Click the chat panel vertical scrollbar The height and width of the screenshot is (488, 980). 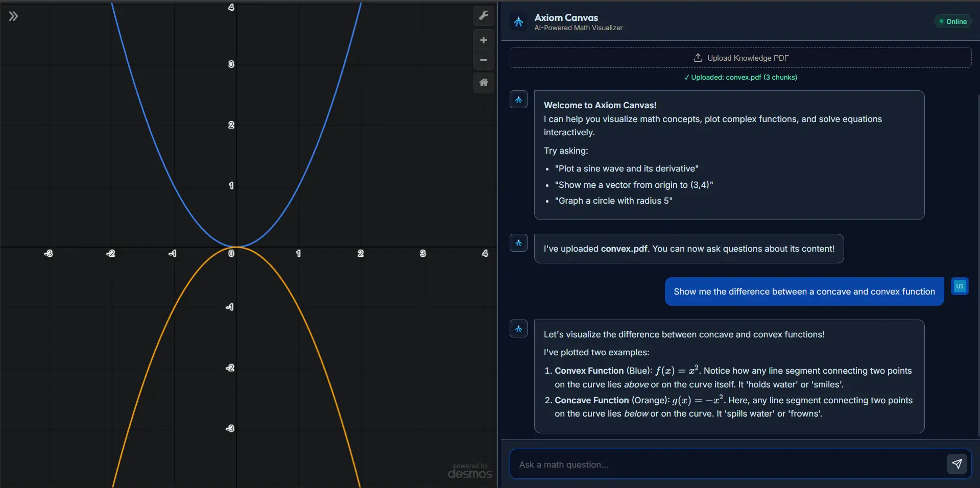pos(977,255)
